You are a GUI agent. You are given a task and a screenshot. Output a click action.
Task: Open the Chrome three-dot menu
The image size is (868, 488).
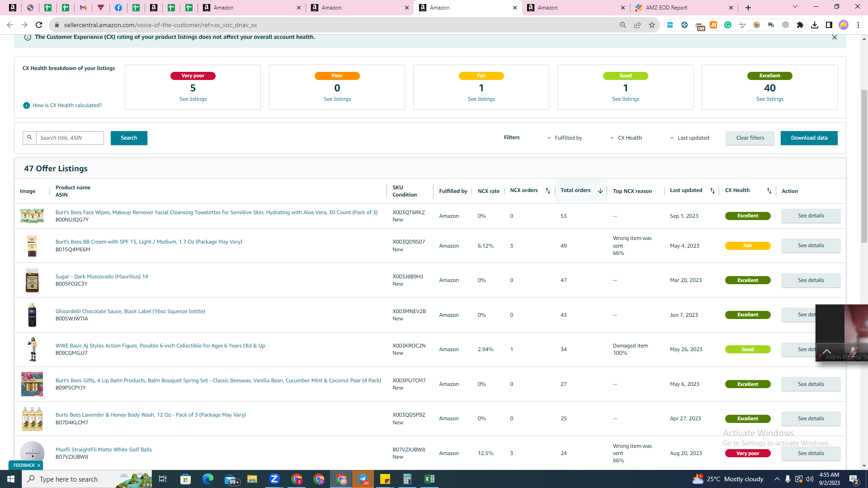(x=858, y=25)
